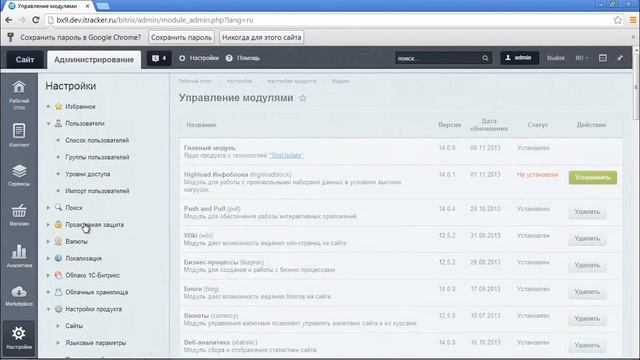Open the SiteUpdate link
The height and width of the screenshot is (360, 640).
(x=287, y=156)
